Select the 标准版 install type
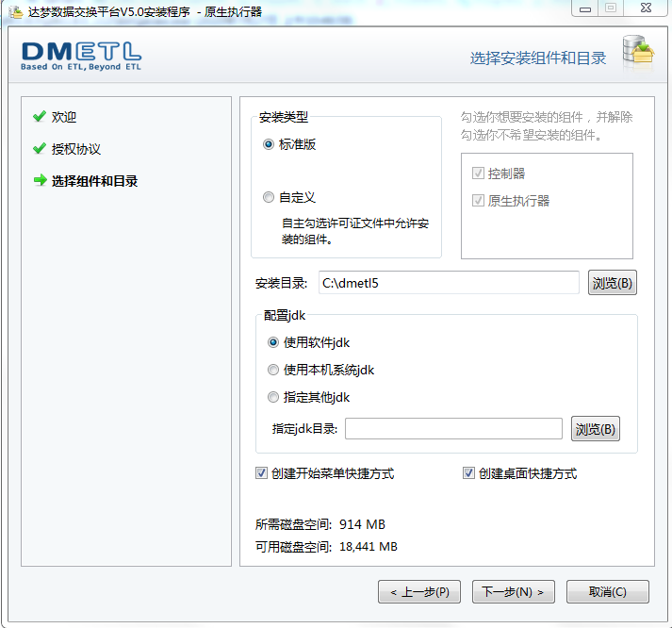This screenshot has height=628, width=672. [269, 144]
